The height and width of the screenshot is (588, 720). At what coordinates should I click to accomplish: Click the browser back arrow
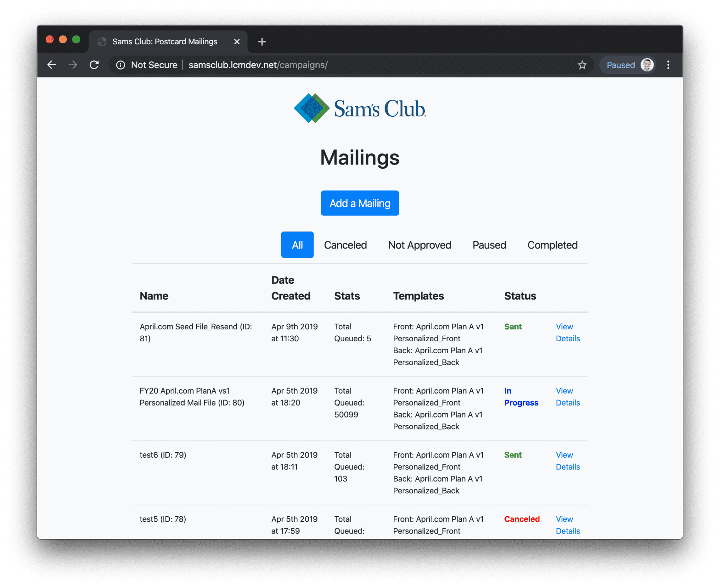click(x=52, y=65)
